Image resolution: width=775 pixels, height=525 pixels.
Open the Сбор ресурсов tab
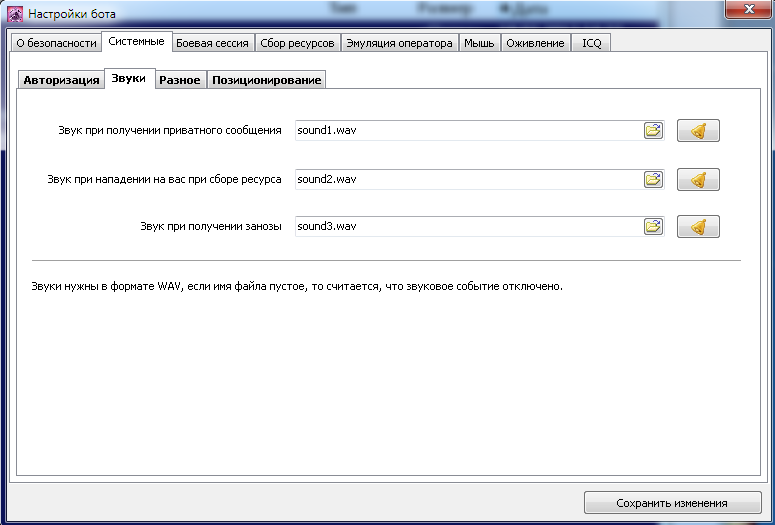pos(298,43)
